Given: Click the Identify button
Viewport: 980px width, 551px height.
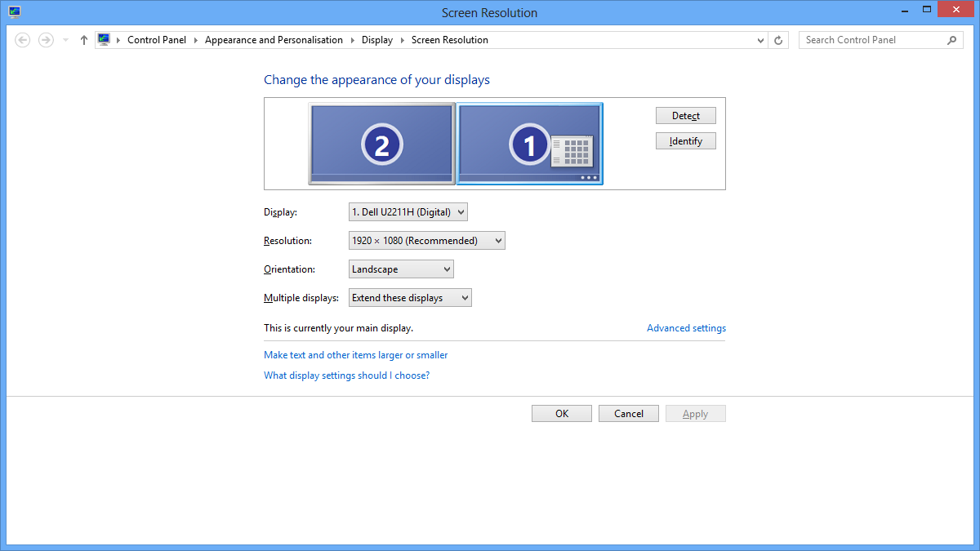Looking at the screenshot, I should coord(686,141).
